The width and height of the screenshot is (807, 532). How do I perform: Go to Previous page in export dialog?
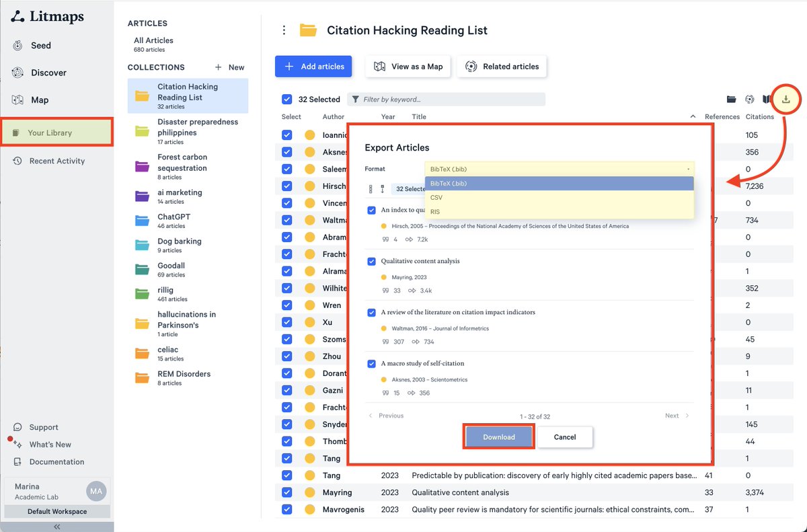click(x=387, y=416)
